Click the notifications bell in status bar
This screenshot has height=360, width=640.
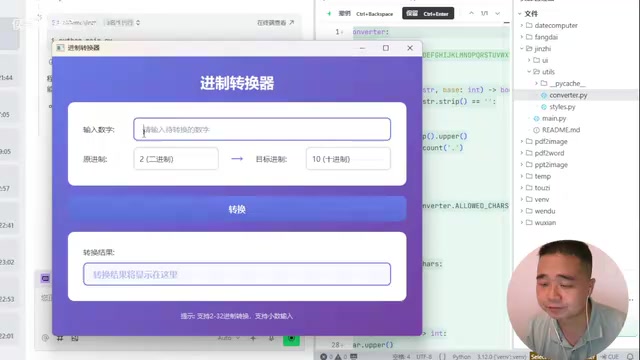[630, 357]
